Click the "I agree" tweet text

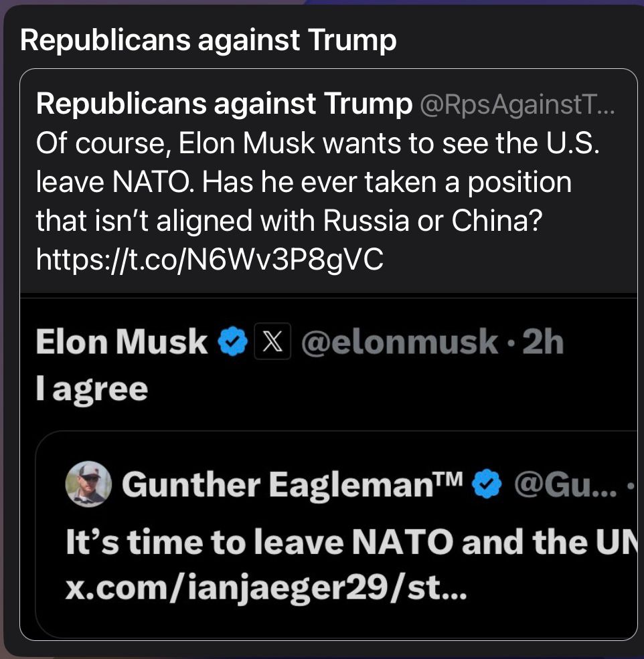pyautogui.click(x=92, y=389)
